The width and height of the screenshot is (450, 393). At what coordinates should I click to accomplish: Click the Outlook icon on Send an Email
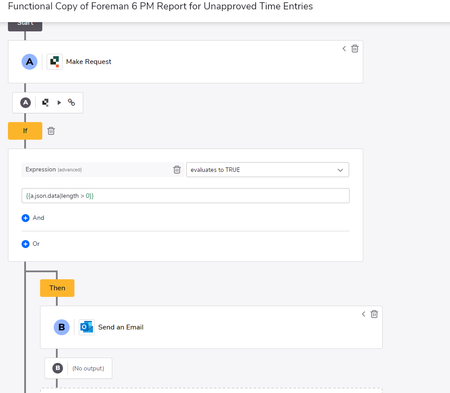click(x=87, y=327)
